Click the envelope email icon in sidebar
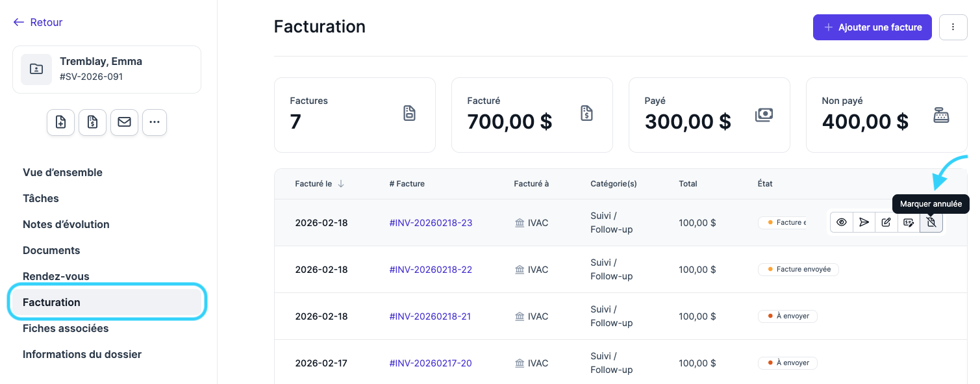The image size is (980, 384). point(124,122)
